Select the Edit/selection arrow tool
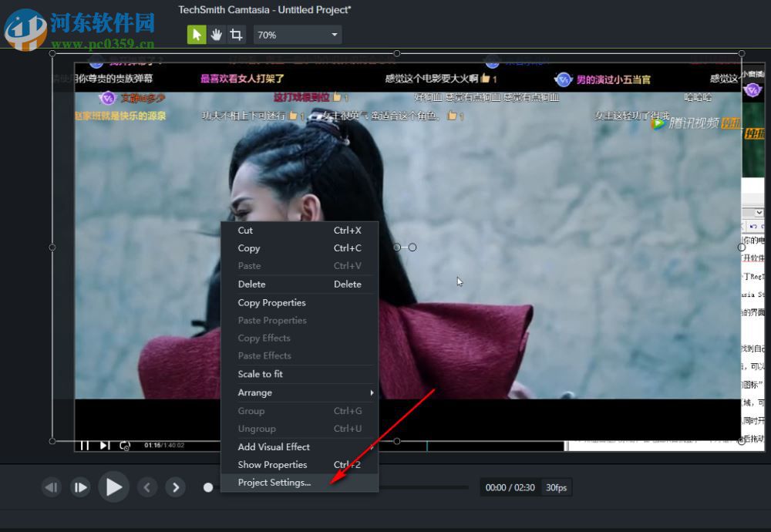 (197, 34)
